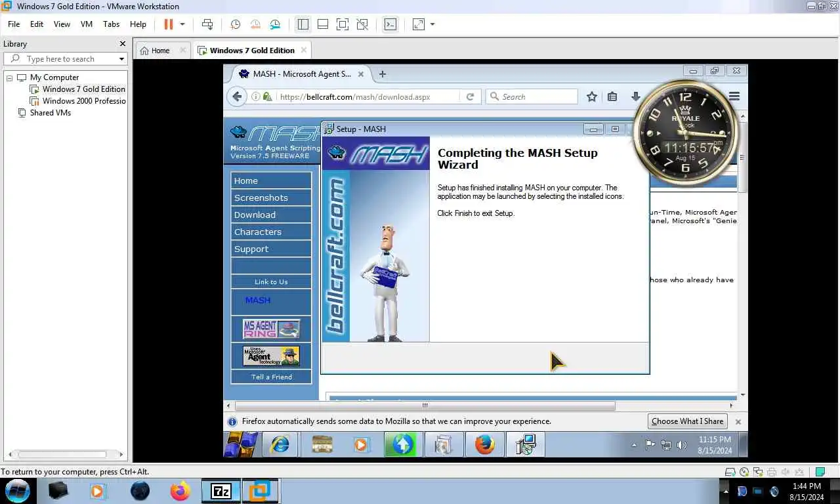
Task: Toggle the thumbnail bar view icon
Action: (322, 24)
